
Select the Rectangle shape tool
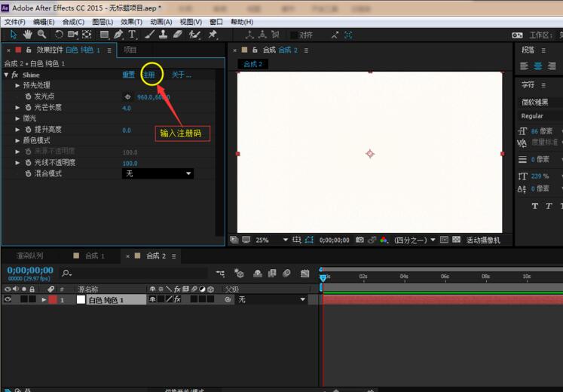(104, 35)
